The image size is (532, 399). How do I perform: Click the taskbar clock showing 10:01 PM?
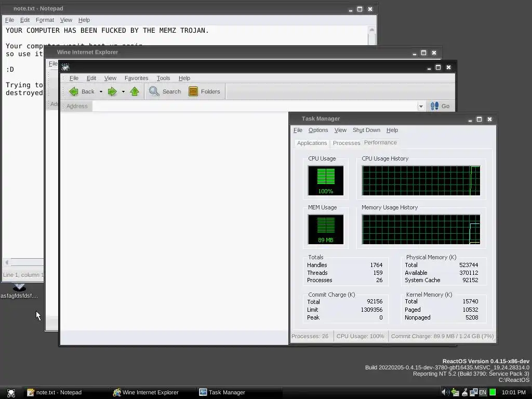coord(513,393)
